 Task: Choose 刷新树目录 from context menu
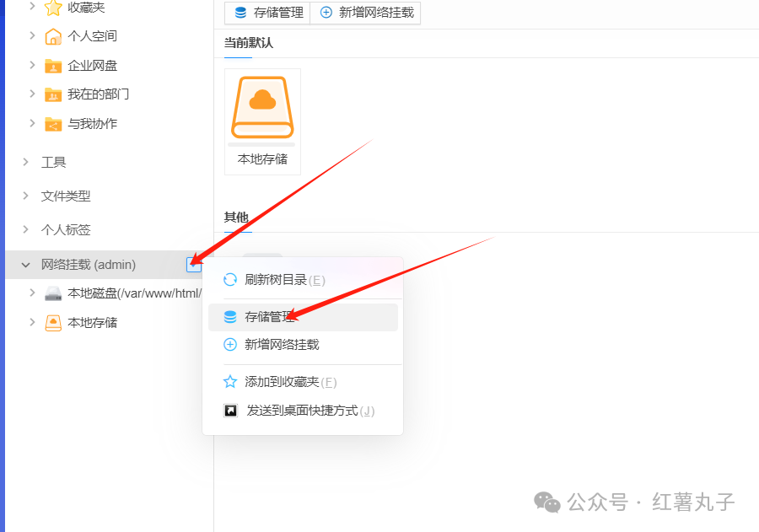click(303, 280)
